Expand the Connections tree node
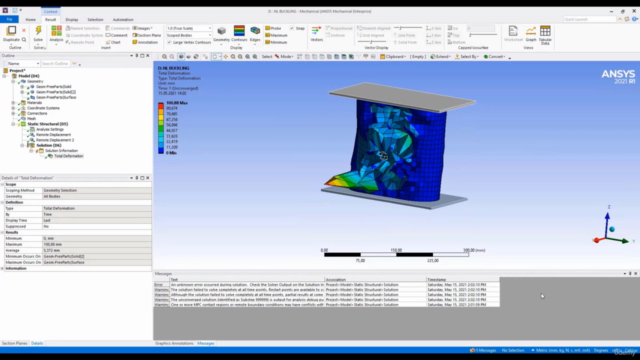Image resolution: width=640 pixels, height=360 pixels. coord(13,113)
